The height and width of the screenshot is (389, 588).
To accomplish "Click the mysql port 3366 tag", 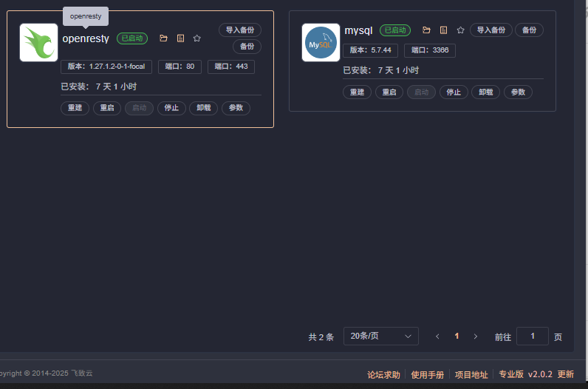I will coord(430,50).
